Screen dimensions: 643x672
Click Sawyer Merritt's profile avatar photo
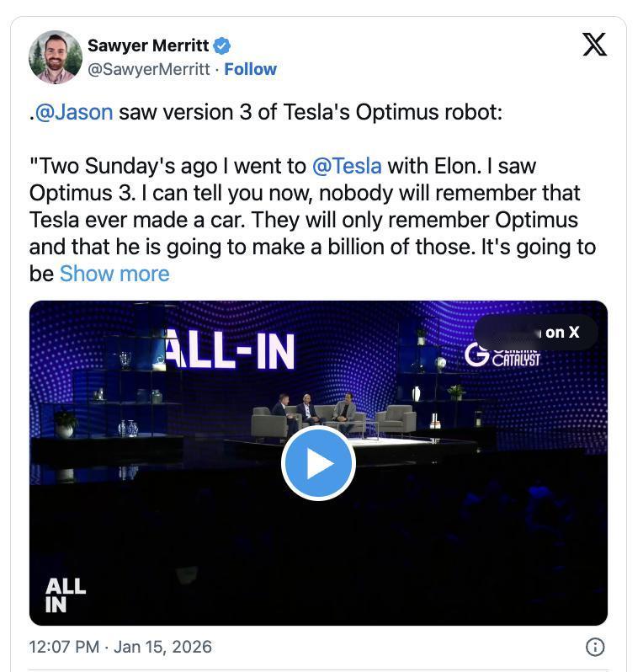[x=56, y=57]
